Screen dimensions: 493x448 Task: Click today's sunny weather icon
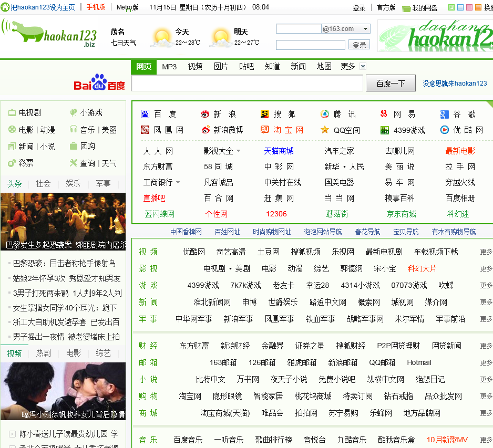(162, 38)
